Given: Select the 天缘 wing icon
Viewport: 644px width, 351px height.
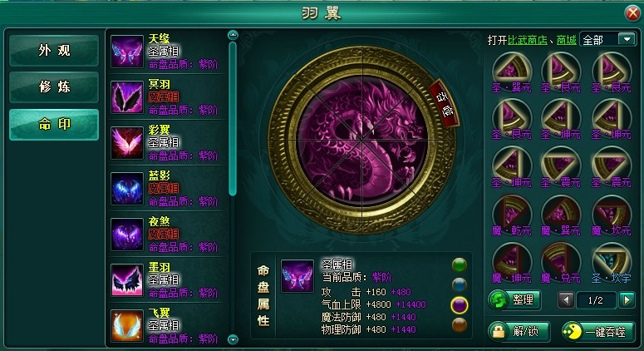Looking at the screenshot, I should 127,52.
